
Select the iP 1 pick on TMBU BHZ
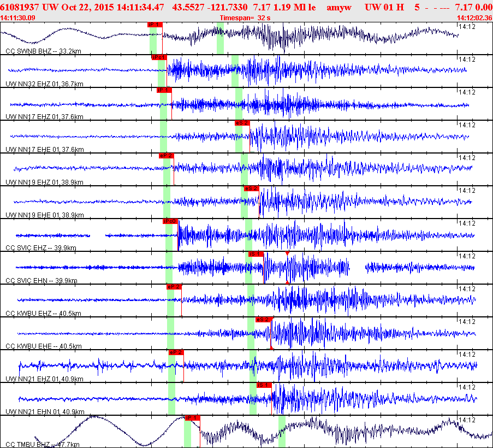click(x=192, y=418)
